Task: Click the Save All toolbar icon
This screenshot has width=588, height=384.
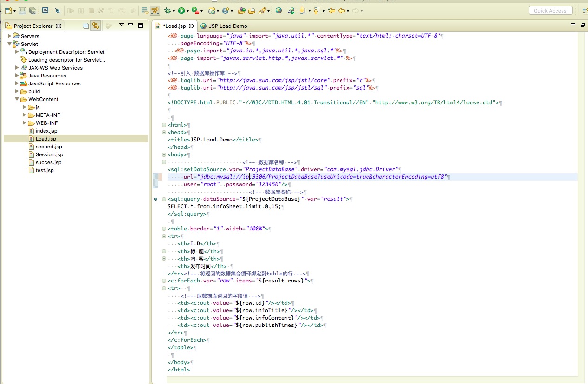Action: pyautogui.click(x=32, y=11)
